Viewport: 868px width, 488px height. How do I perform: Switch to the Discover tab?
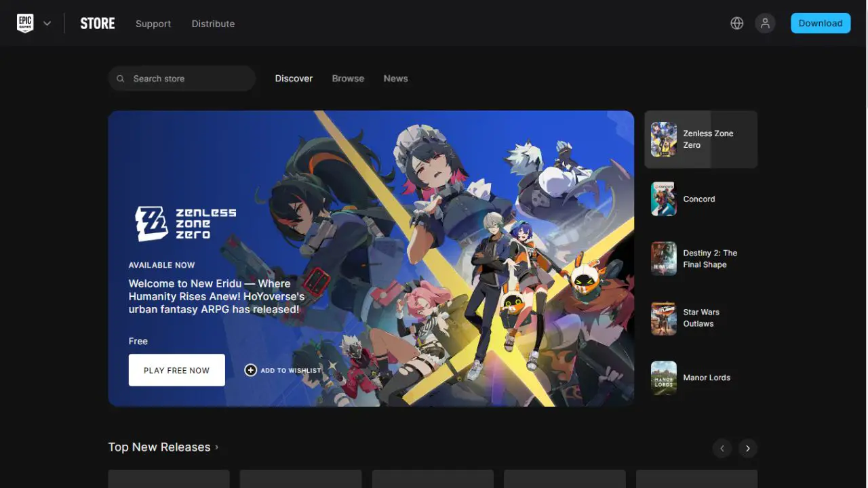tap(294, 79)
